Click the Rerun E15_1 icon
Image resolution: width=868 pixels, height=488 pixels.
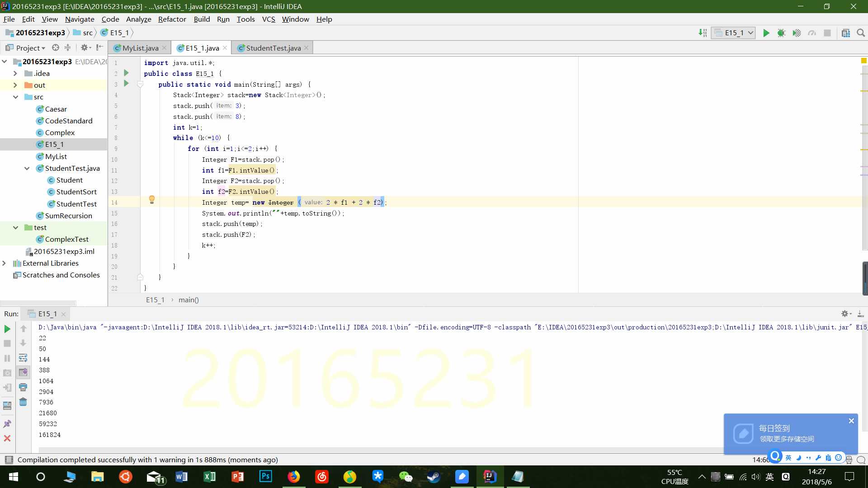coord(8,329)
